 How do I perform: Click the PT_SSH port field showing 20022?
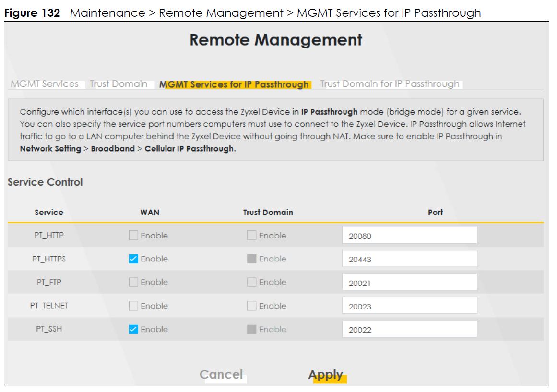tap(409, 330)
